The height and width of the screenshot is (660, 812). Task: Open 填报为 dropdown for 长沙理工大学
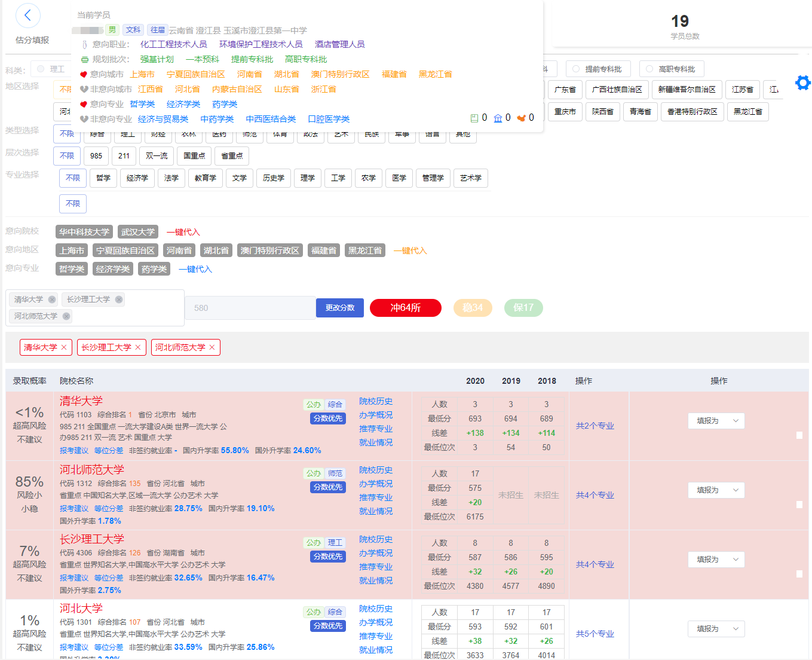[716, 560]
